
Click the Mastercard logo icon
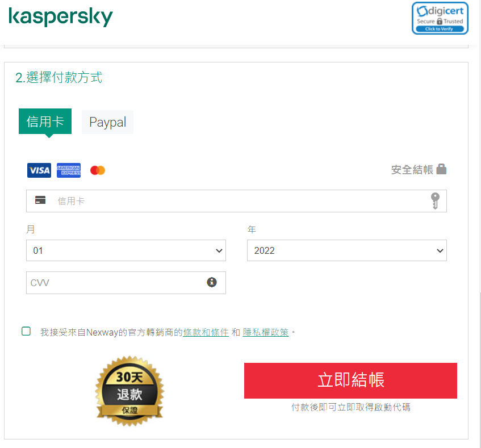tap(98, 170)
